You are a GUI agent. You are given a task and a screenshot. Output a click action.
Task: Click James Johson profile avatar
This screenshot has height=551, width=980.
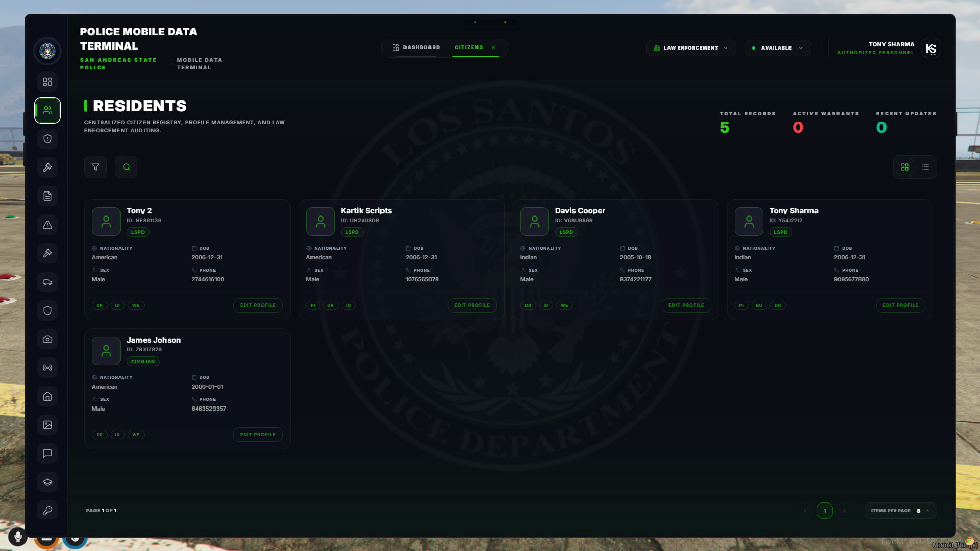point(106,350)
